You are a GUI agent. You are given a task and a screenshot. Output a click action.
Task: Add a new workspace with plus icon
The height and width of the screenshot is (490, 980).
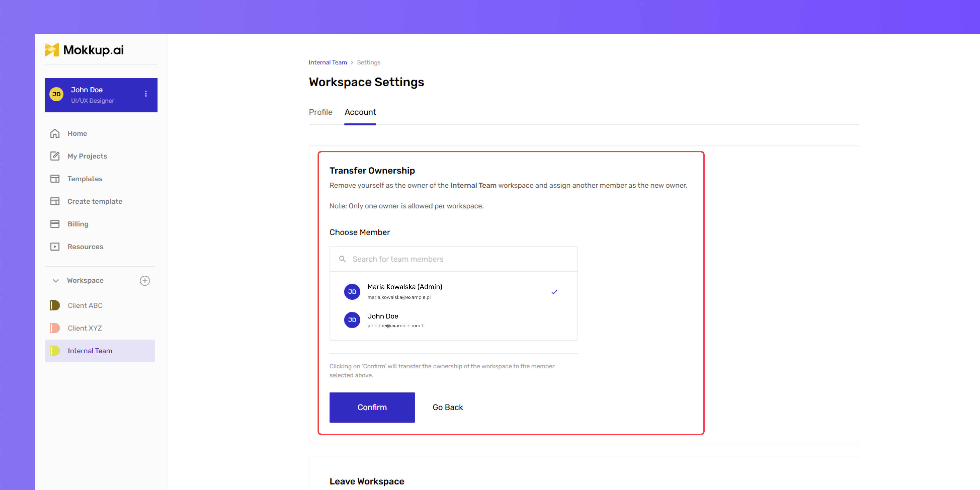pyautogui.click(x=145, y=281)
